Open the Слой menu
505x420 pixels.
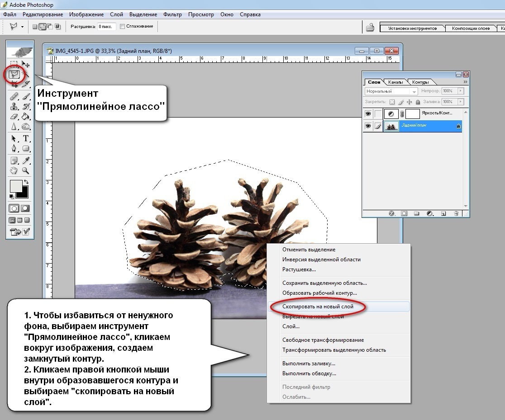[x=117, y=14]
